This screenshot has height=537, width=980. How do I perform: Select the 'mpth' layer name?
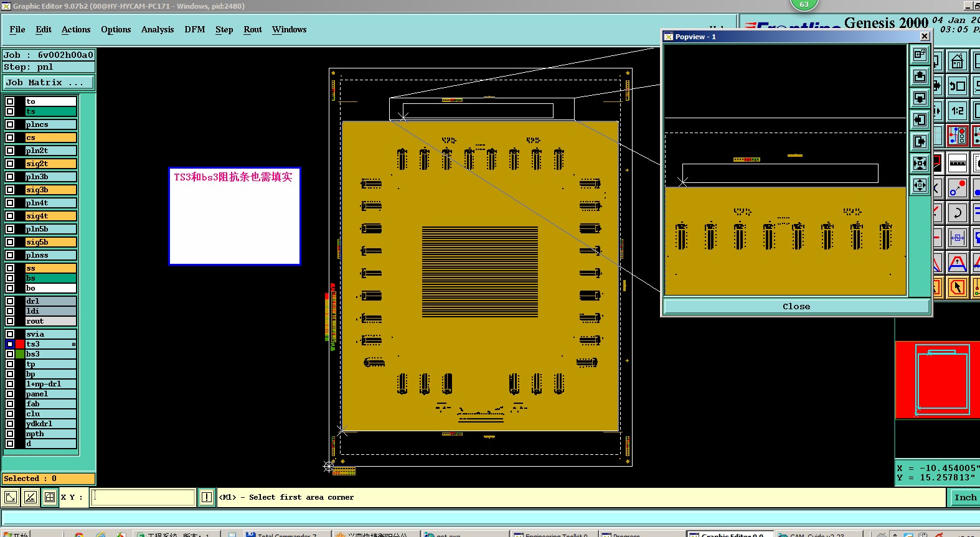pos(50,434)
